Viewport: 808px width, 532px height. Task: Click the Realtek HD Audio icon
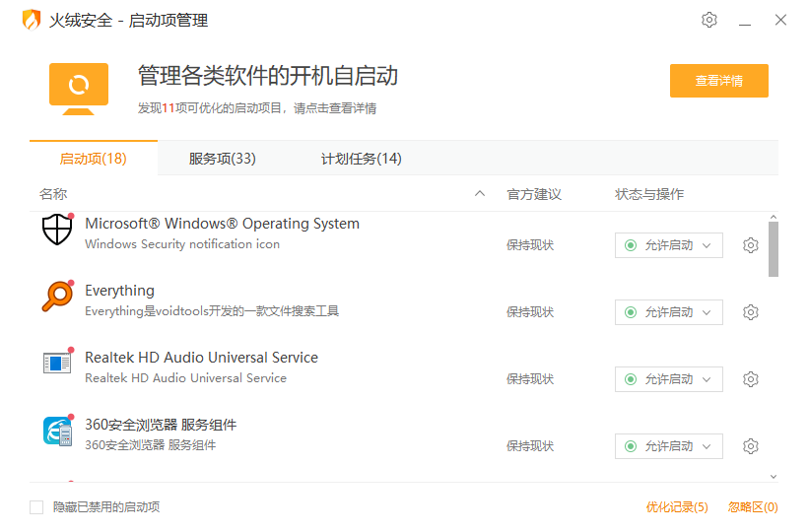tap(57, 363)
